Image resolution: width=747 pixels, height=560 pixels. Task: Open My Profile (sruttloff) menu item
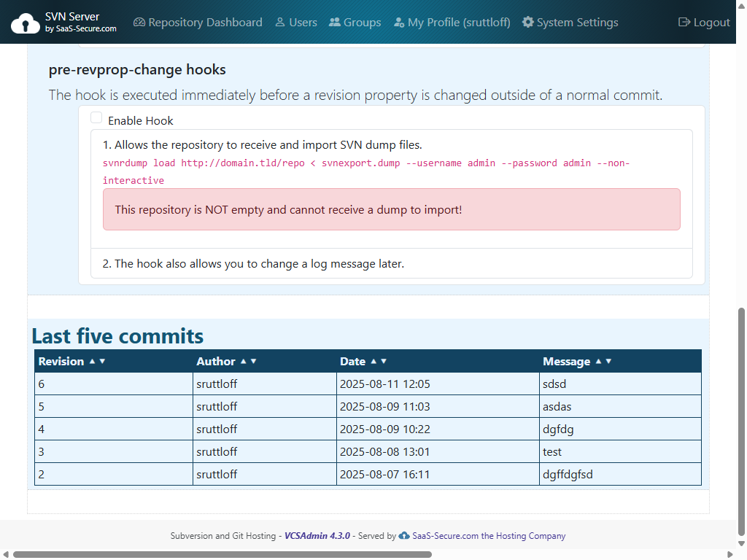click(452, 22)
